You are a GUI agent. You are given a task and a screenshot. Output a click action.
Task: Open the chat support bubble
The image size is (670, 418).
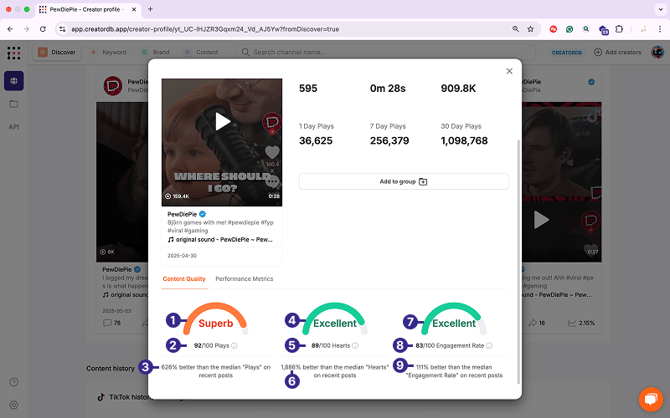click(x=650, y=399)
